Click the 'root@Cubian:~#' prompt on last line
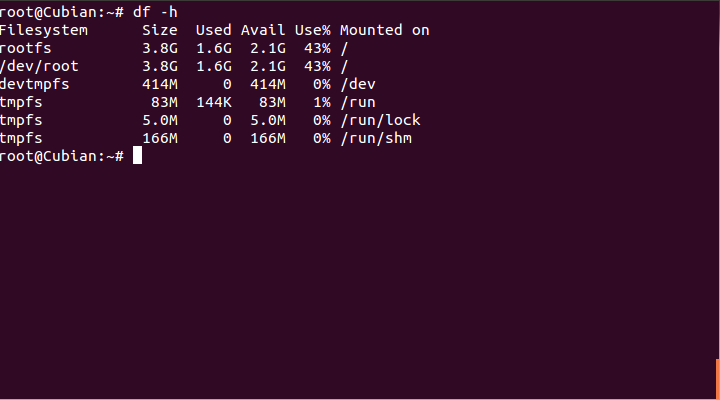720x400 pixels. pyautogui.click(x=62, y=156)
